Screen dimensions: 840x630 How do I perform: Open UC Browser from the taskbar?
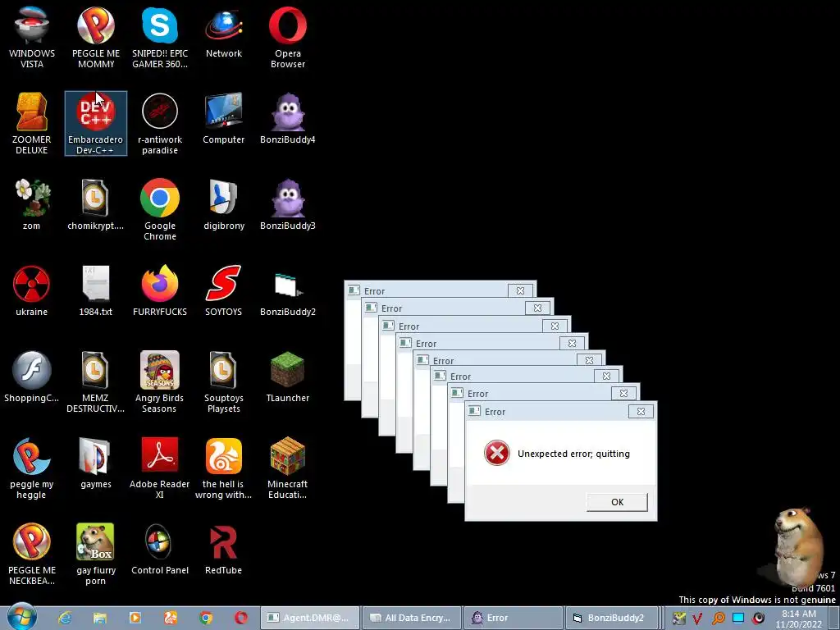tap(171, 618)
